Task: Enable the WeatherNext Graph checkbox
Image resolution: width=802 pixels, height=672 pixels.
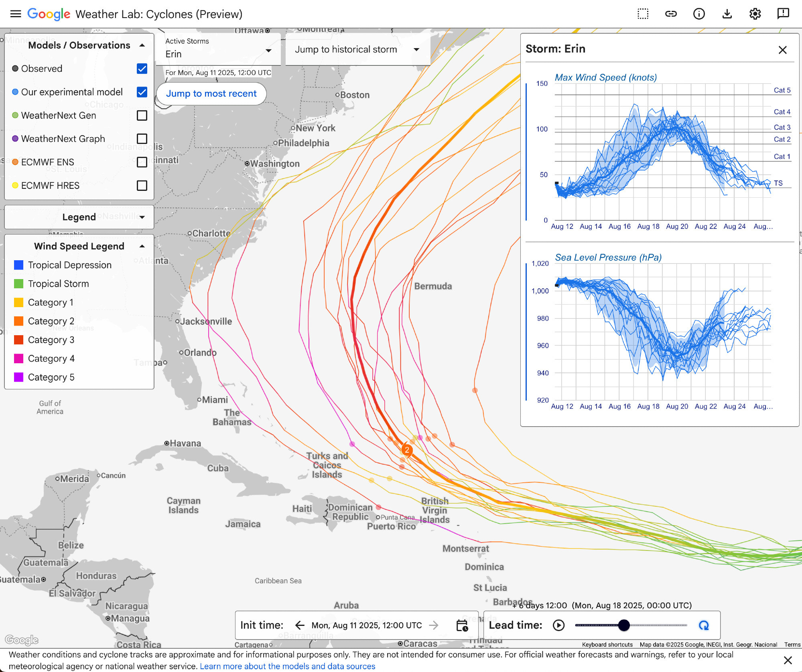Action: [142, 139]
